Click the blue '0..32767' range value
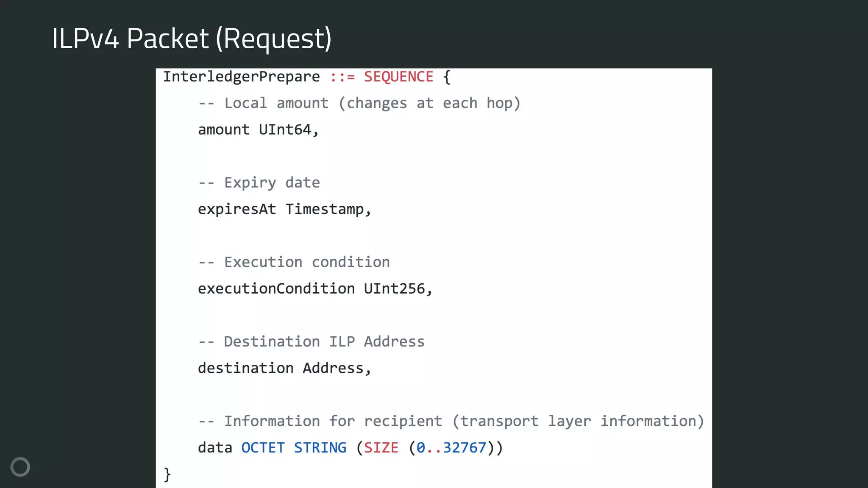868x488 pixels. pyautogui.click(x=451, y=448)
